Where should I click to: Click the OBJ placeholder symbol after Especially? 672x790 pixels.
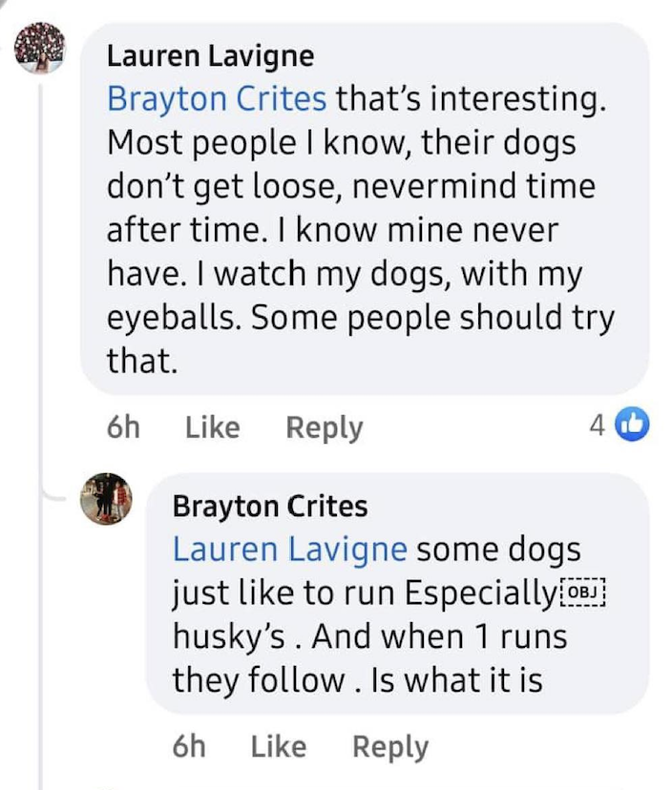tap(581, 593)
